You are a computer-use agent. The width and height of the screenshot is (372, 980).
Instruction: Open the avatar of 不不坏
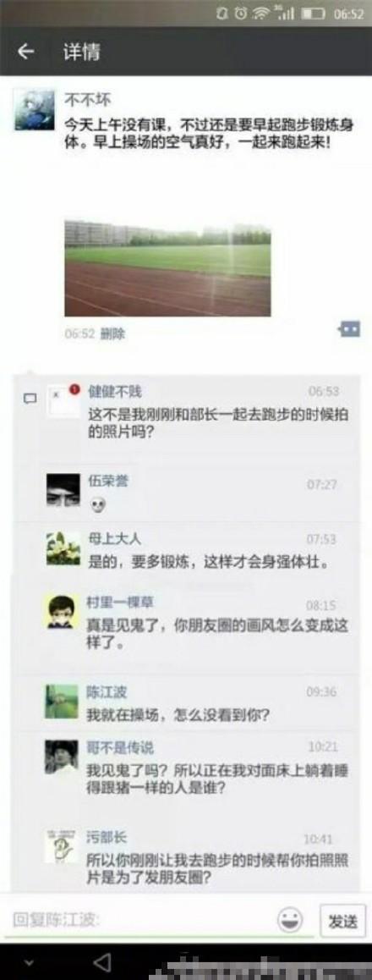tap(35, 109)
